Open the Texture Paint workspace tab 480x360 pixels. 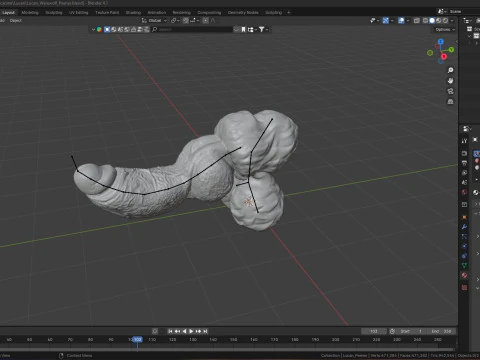[x=107, y=13]
